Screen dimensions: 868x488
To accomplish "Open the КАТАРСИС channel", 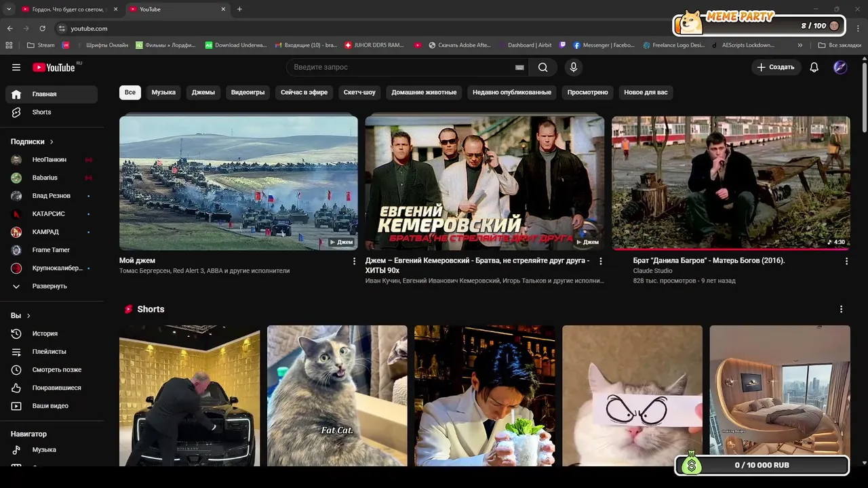I will tap(52, 213).
